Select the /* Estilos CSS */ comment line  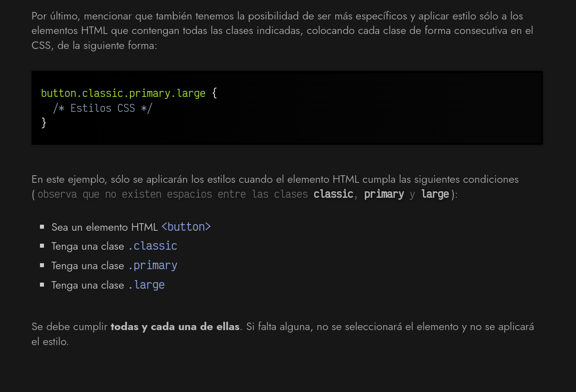pyautogui.click(x=102, y=108)
